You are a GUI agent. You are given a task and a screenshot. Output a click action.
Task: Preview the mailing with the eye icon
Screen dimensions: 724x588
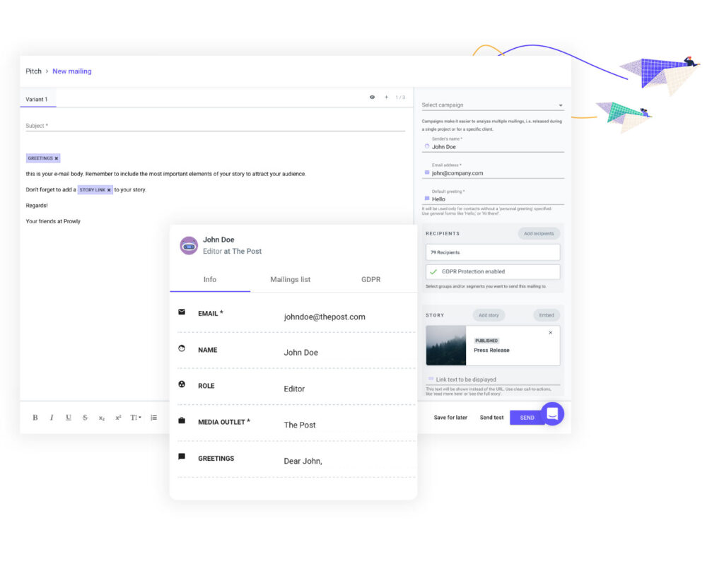(372, 98)
